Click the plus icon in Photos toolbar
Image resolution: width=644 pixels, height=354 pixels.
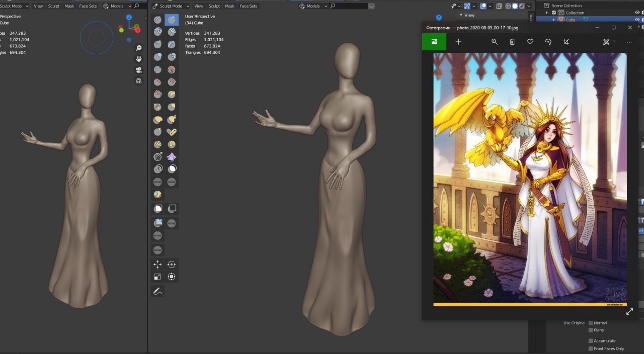458,42
